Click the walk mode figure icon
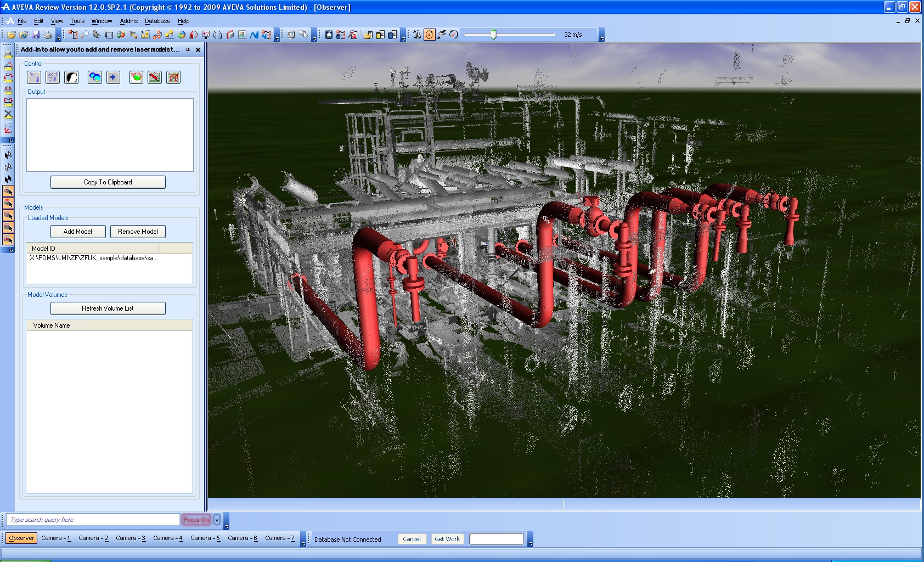924x562 pixels. coord(417,35)
